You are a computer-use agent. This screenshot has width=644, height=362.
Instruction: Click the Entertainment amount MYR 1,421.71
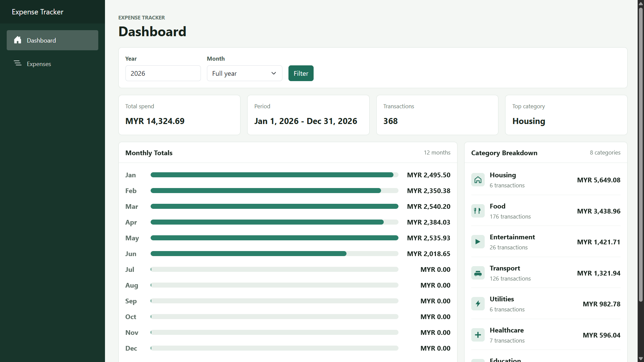(x=599, y=242)
